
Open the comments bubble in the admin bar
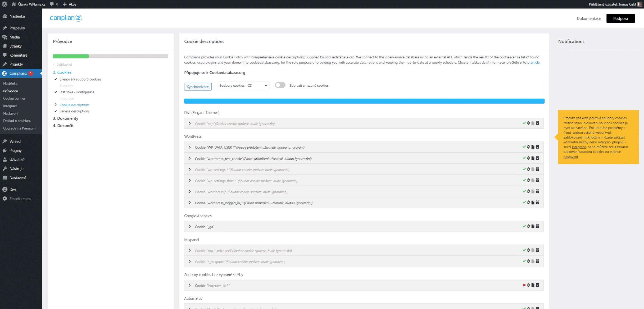point(52,4)
